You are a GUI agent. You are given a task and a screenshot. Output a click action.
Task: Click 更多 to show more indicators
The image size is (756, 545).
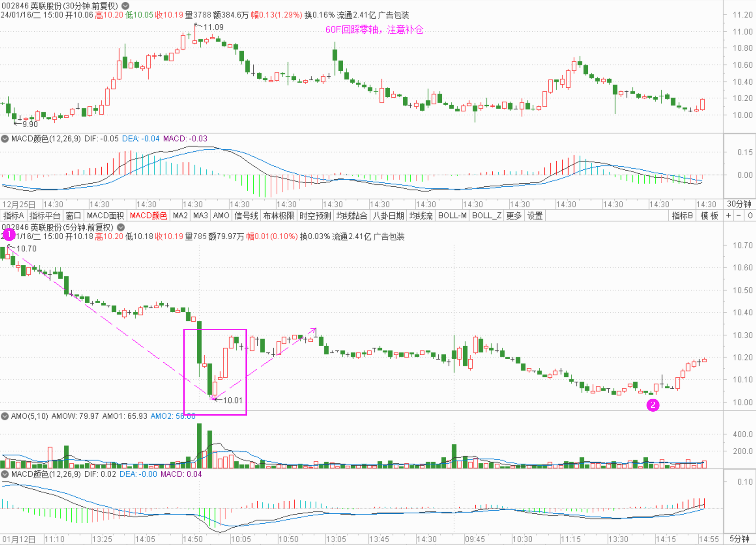click(x=514, y=215)
